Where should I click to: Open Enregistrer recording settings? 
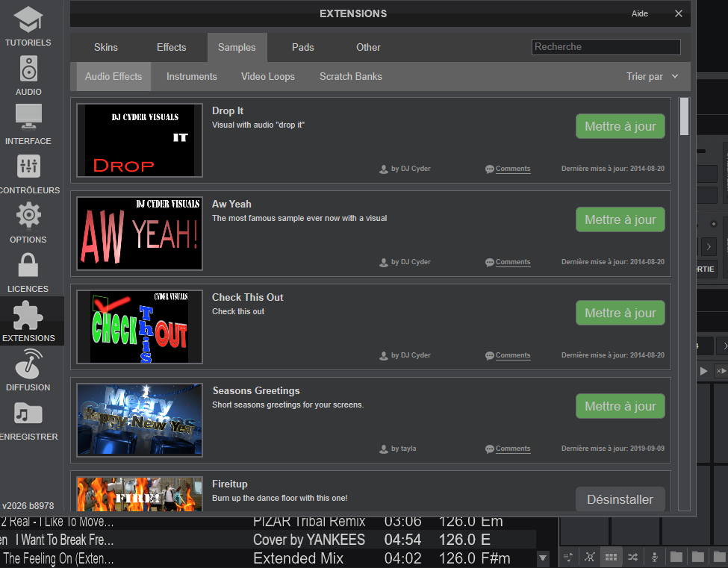tap(28, 419)
